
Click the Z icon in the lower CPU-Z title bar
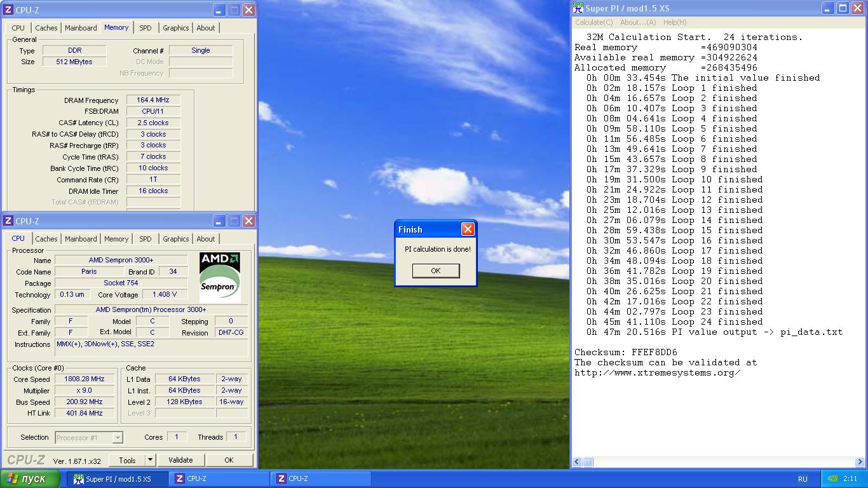pos(8,221)
